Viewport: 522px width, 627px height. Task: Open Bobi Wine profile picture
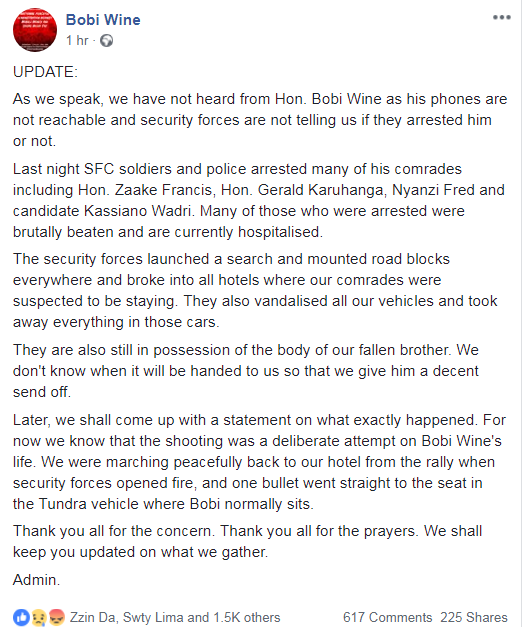pos(35,30)
